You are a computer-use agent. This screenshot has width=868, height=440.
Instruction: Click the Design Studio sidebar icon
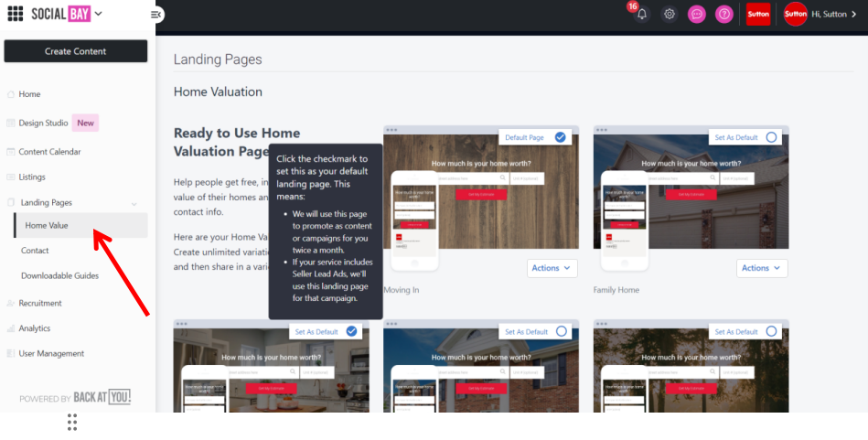click(10, 123)
